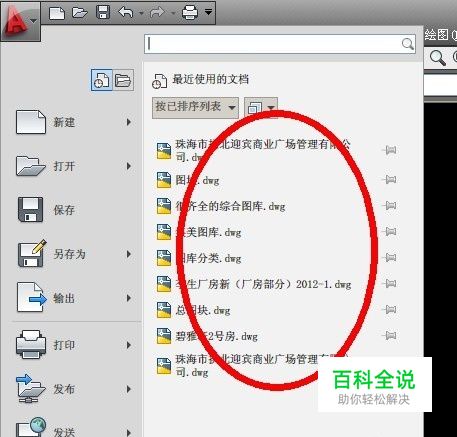457x437 pixels.
Task: Click the Redo arrow in quick access toolbar
Action: (x=157, y=13)
